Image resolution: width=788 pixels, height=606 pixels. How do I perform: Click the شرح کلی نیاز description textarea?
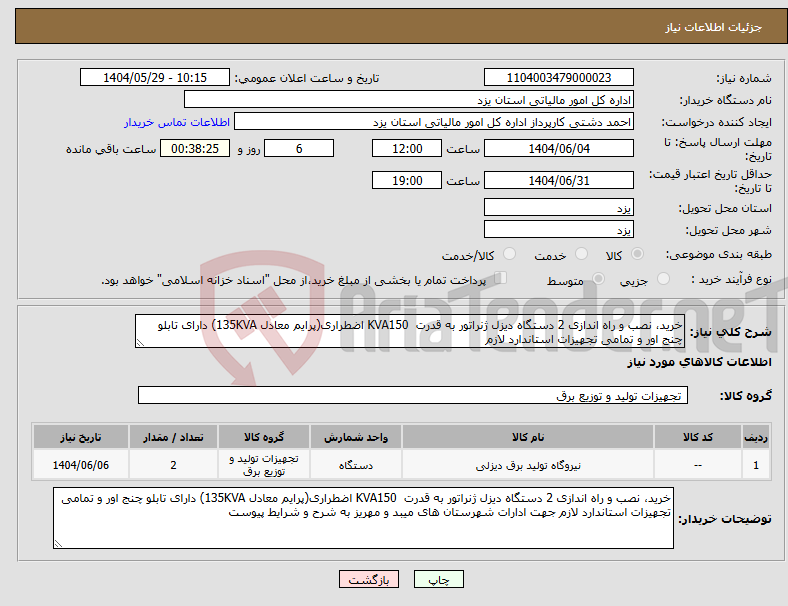(x=410, y=331)
